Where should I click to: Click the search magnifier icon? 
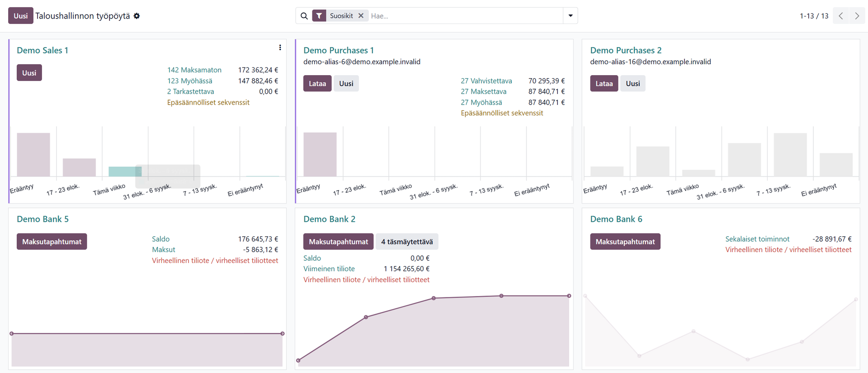point(304,16)
